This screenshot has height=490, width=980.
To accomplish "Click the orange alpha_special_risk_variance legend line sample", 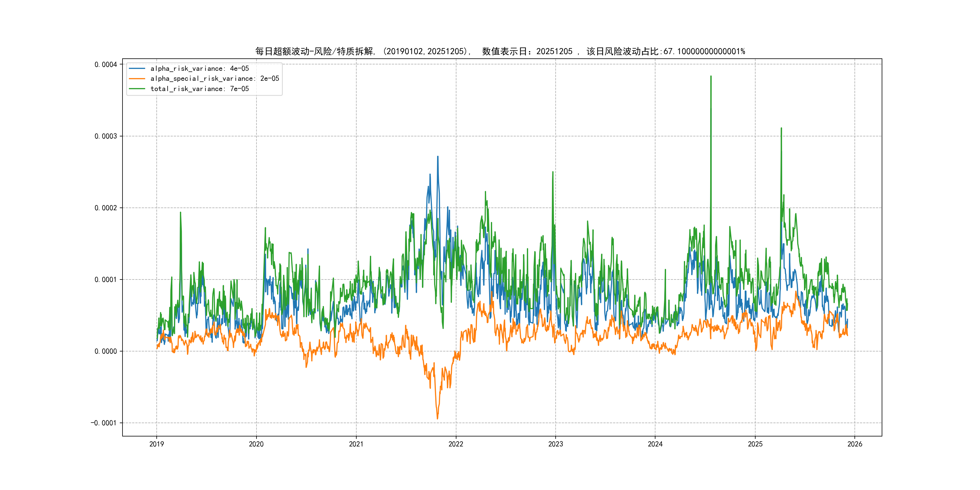I will (x=137, y=79).
